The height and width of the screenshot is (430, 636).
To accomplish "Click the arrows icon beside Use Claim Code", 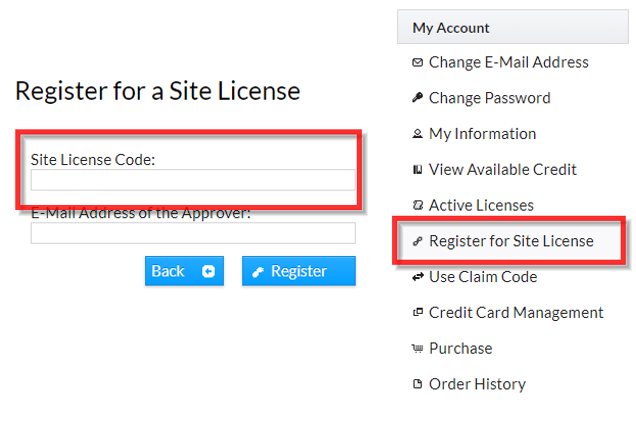I will click(417, 277).
